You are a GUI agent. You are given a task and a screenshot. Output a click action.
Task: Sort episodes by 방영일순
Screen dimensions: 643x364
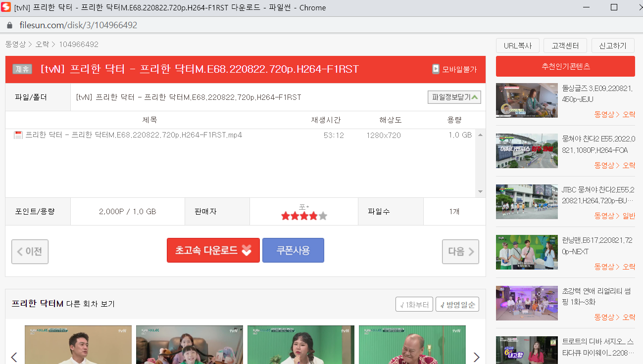(x=457, y=304)
